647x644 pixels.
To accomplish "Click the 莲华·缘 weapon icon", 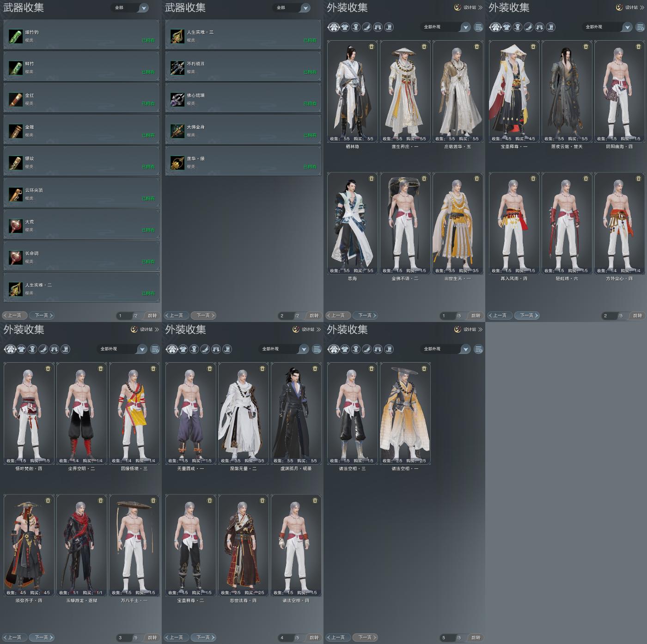I will point(177,163).
